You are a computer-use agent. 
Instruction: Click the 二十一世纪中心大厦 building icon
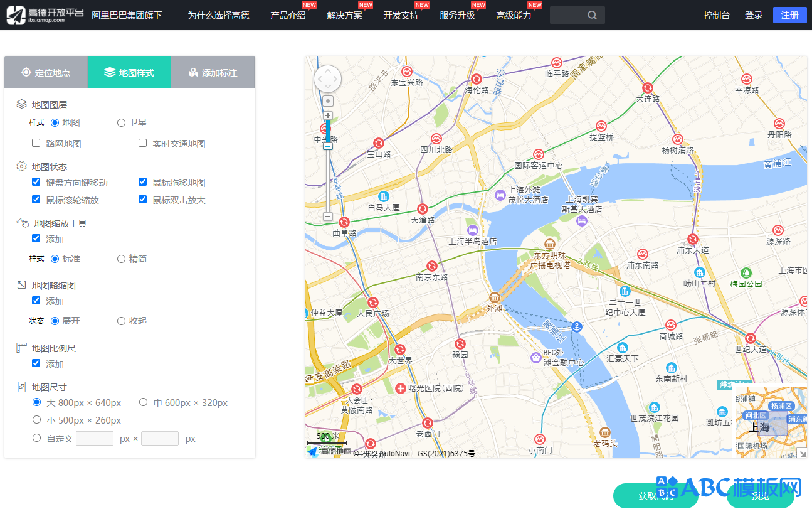pyautogui.click(x=625, y=291)
